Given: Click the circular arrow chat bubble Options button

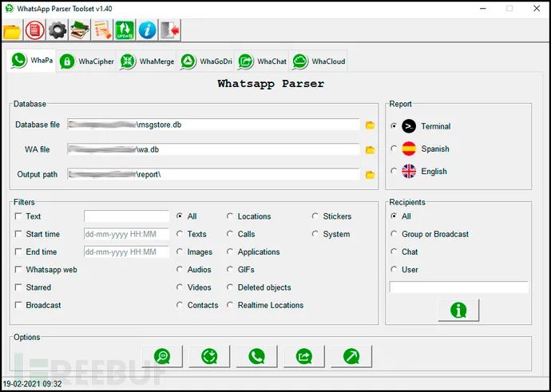Looking at the screenshot, I should (x=209, y=357).
